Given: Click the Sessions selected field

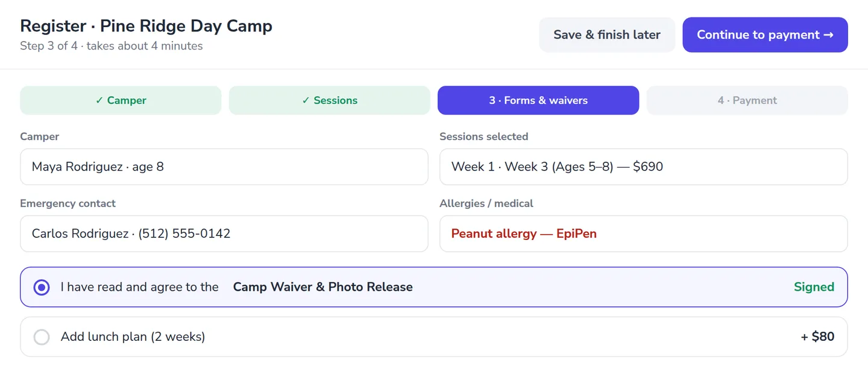Looking at the screenshot, I should (644, 166).
